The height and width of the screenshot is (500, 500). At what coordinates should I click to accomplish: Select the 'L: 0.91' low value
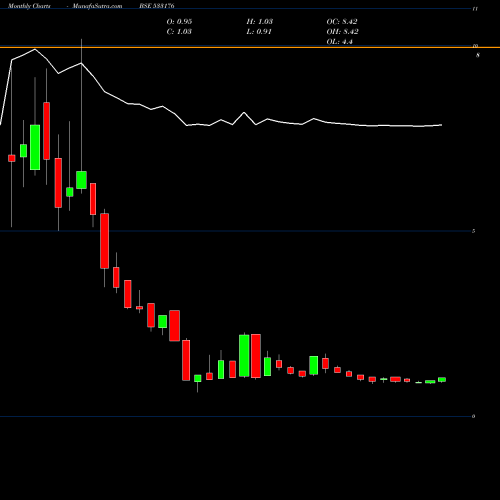[x=259, y=32]
